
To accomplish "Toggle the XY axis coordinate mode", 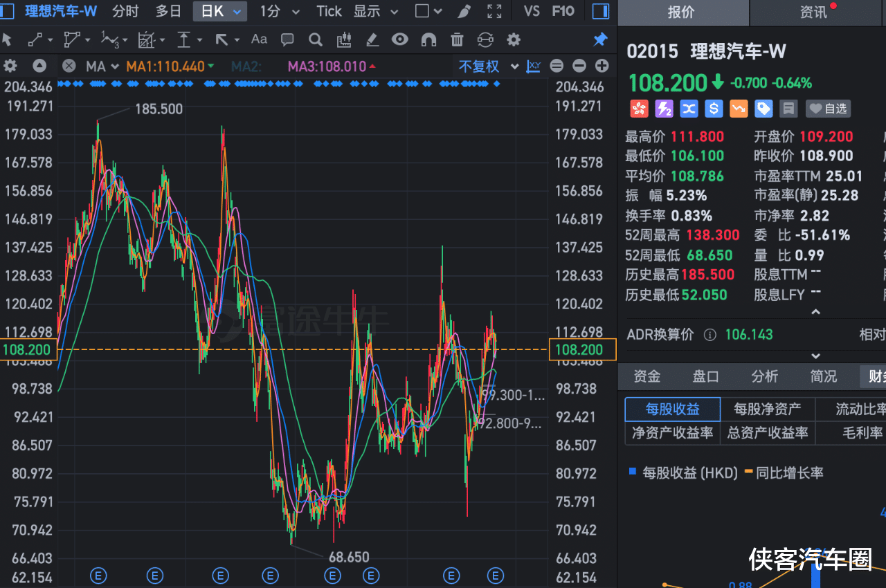I will (534, 66).
